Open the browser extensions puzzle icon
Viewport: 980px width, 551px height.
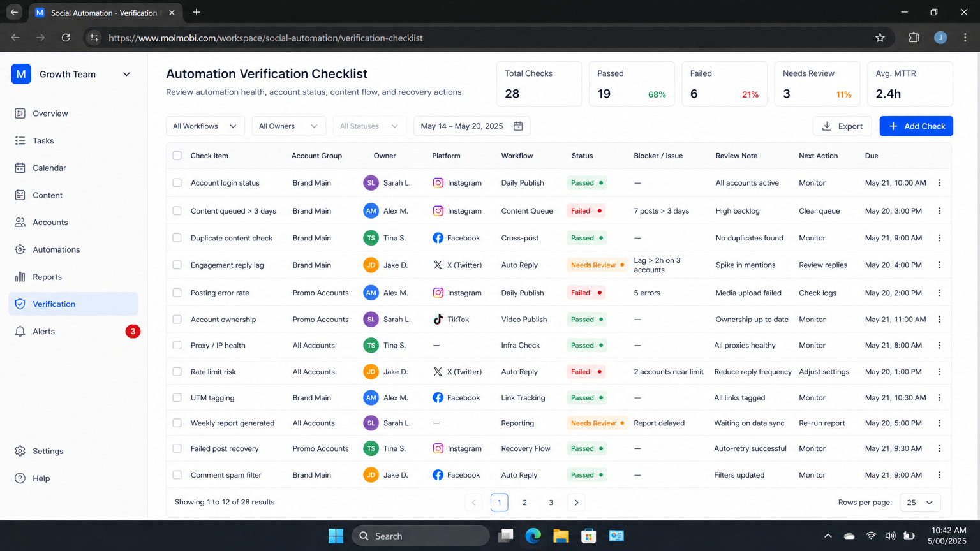pos(914,38)
